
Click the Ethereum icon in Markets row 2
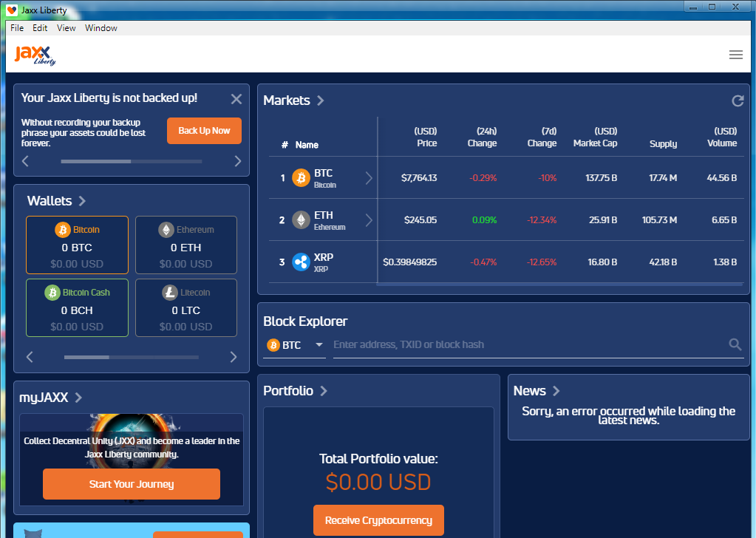301,220
